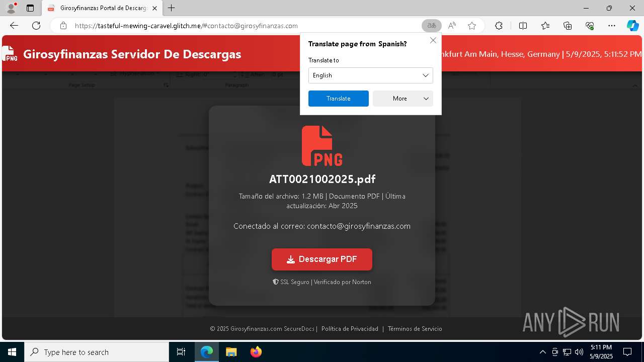Open Settings and more menu
The image size is (644, 362).
pyautogui.click(x=612, y=26)
